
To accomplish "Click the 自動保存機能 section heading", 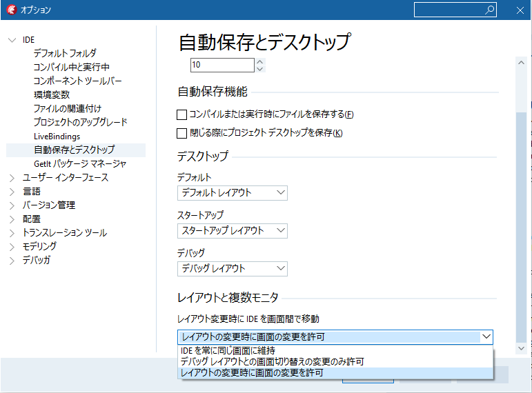I will [x=213, y=92].
